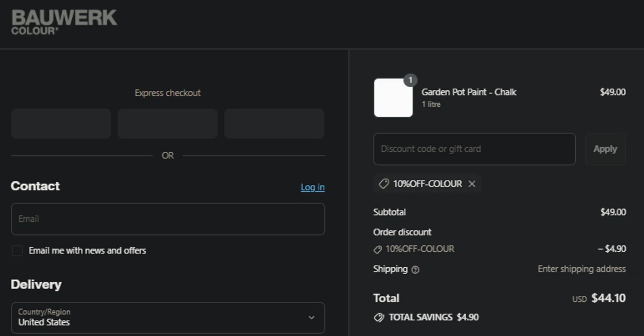Viewport: 644px width, 336px height.
Task: Click the total amount $44.10
Action: 608,298
